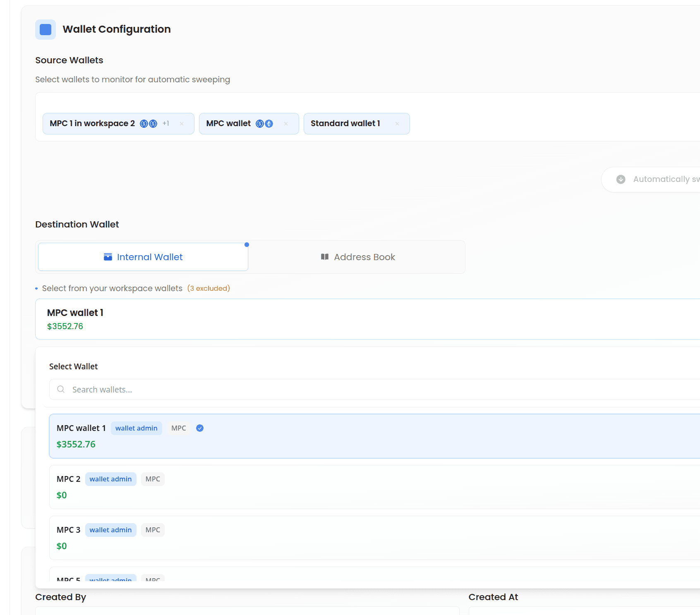Click the blue checkmark on MPC wallet 1
The image size is (700, 615).
(200, 428)
